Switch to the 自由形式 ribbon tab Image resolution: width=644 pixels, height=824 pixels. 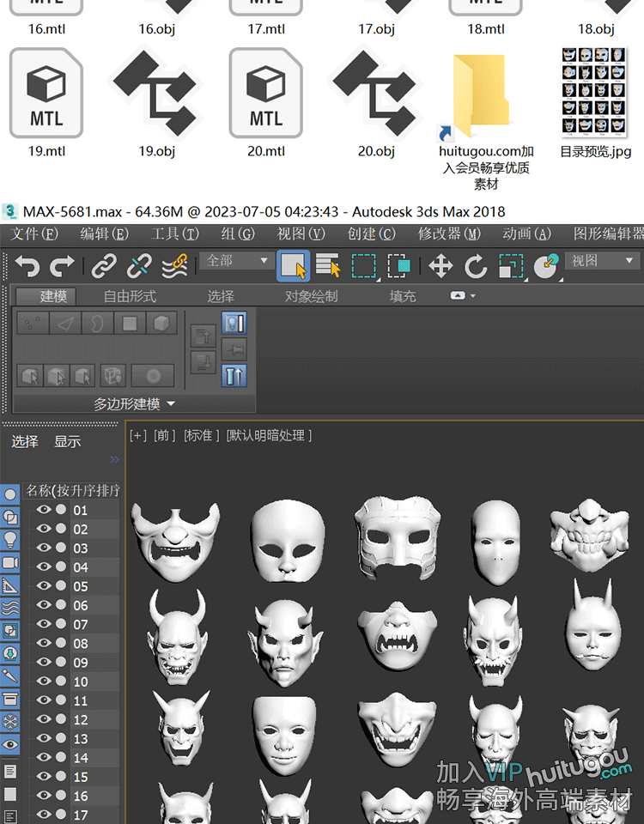point(130,296)
